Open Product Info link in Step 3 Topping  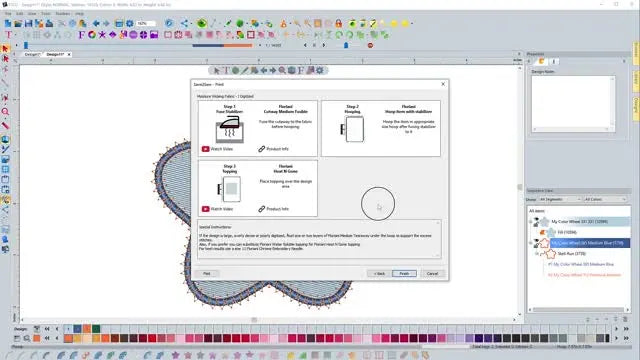coord(273,209)
